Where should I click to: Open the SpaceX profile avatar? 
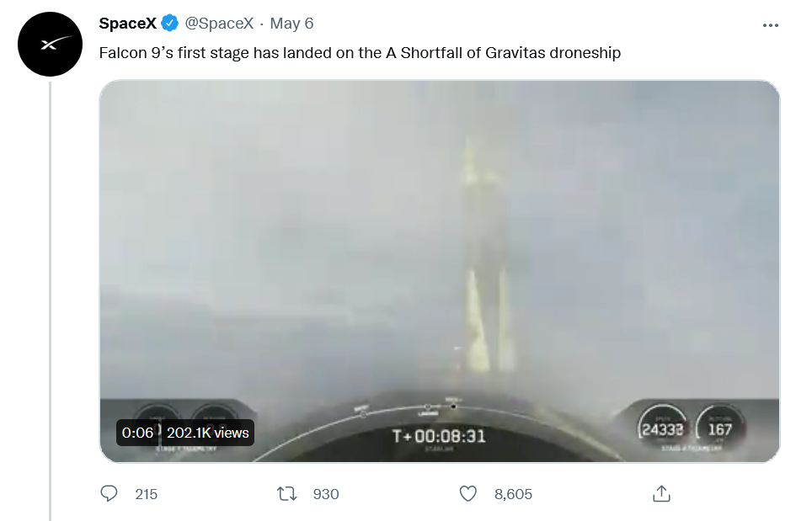(50, 44)
